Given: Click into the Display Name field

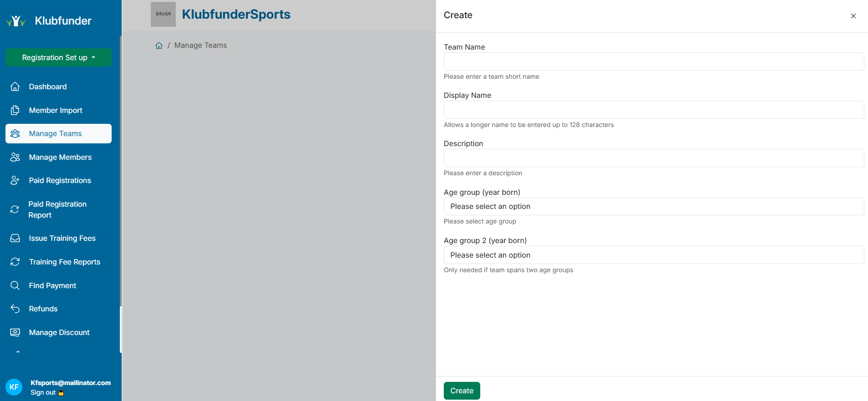Looking at the screenshot, I should coord(653,110).
